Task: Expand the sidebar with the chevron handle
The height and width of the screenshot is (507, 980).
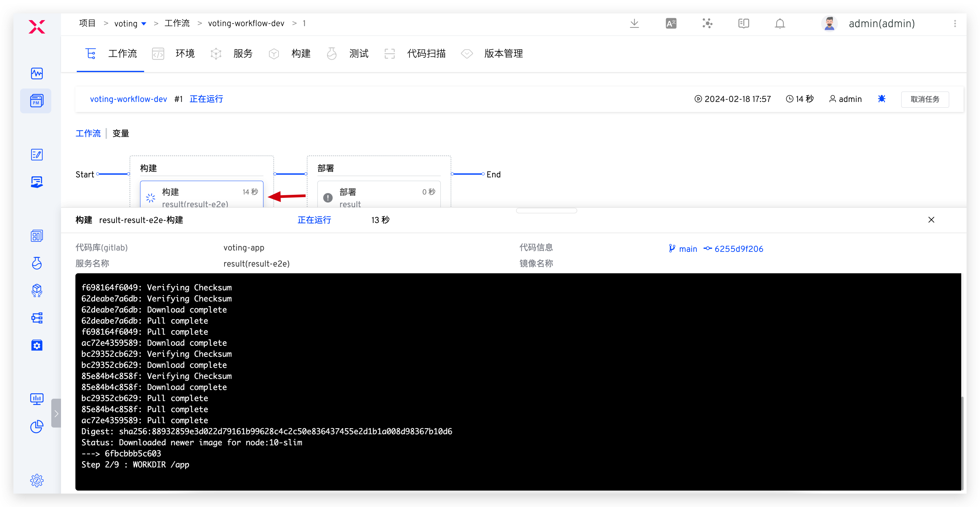Action: [56, 413]
